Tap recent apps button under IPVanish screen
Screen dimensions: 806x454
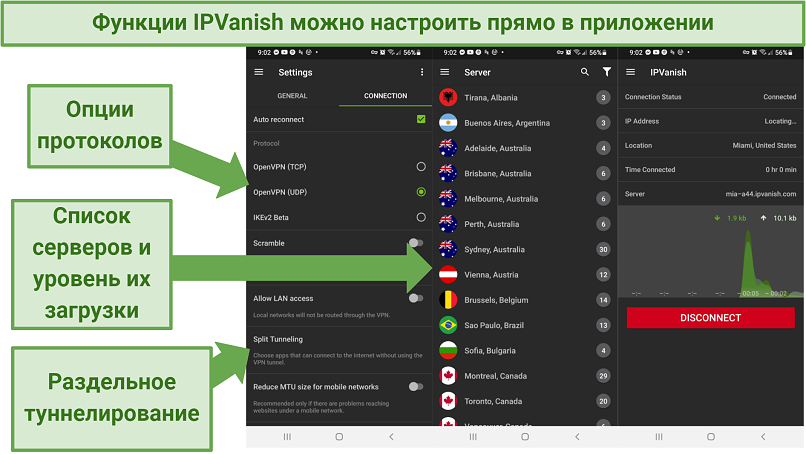click(659, 437)
